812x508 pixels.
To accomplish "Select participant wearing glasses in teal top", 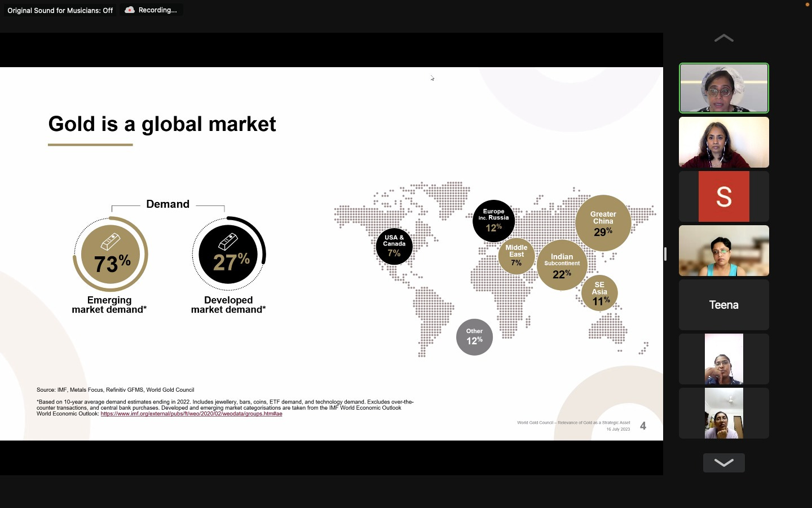I will 723,251.
